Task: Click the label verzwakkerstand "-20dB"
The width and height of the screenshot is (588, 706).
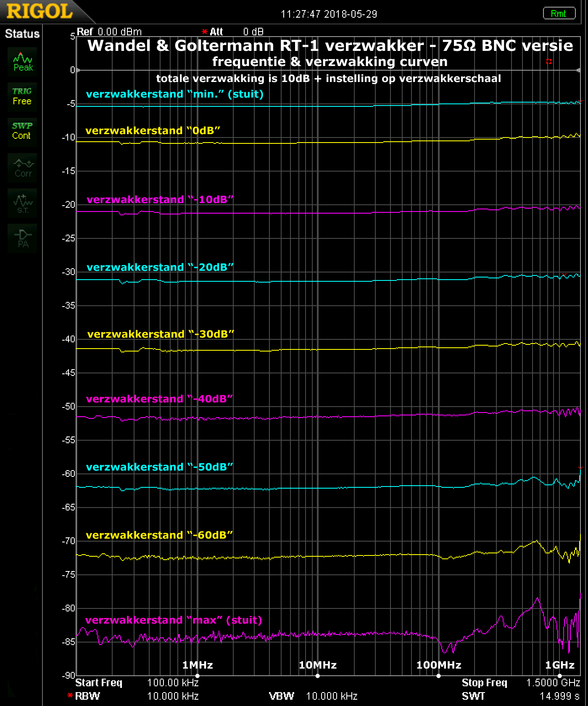Action: pos(160,267)
